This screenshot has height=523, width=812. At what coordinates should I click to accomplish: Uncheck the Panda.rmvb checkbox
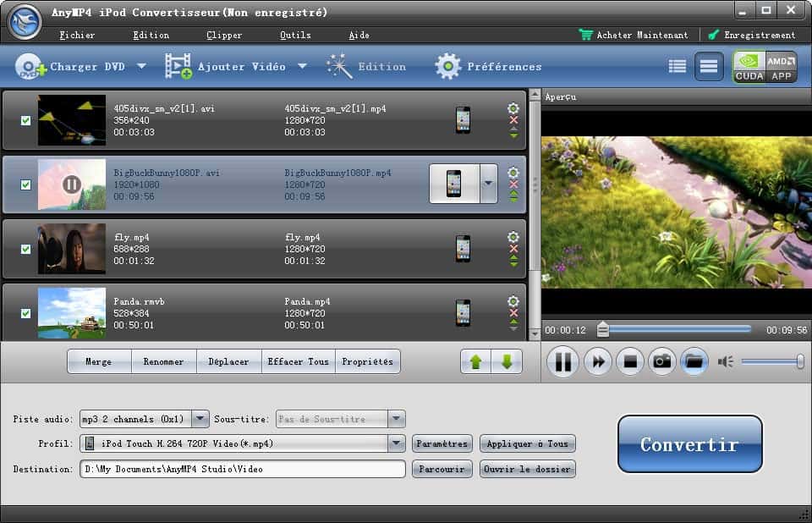coord(25,313)
